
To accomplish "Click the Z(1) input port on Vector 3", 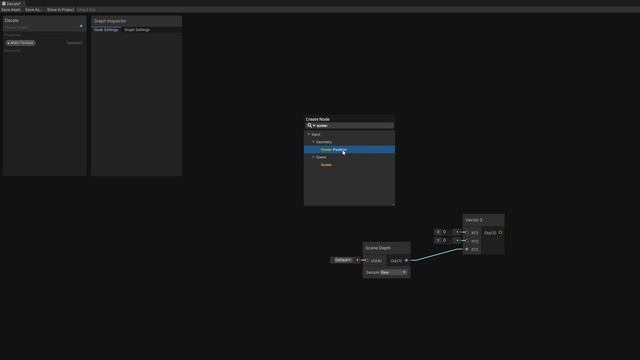I will [x=467, y=249].
